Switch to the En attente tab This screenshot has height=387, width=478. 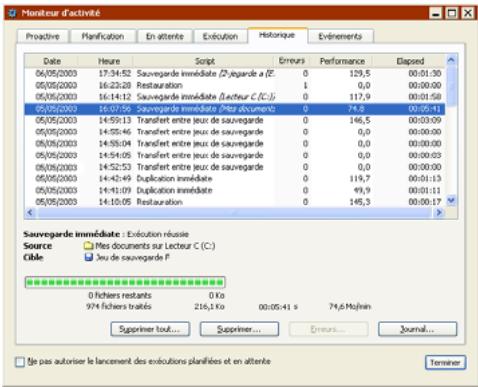pos(165,36)
